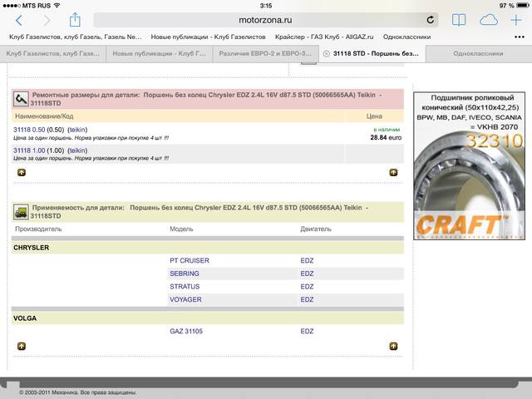Open the 31118 0.50 part link
The width and height of the screenshot is (532, 399).
point(29,130)
